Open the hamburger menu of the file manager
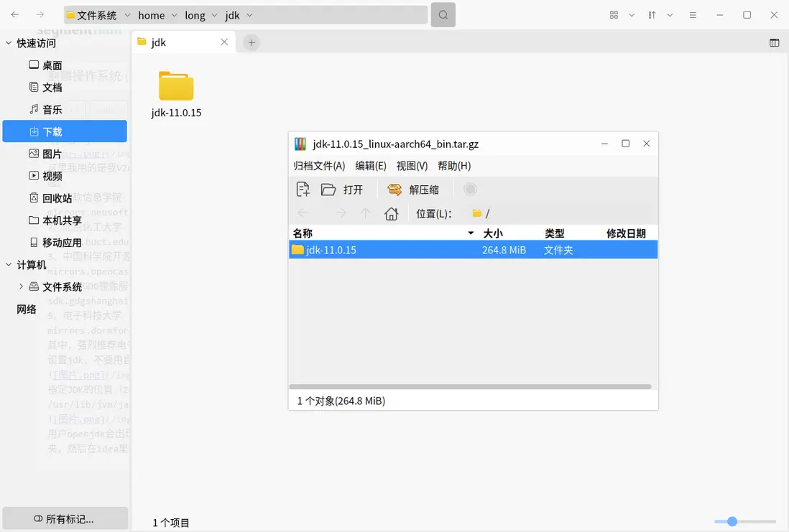789x532 pixels. point(693,14)
